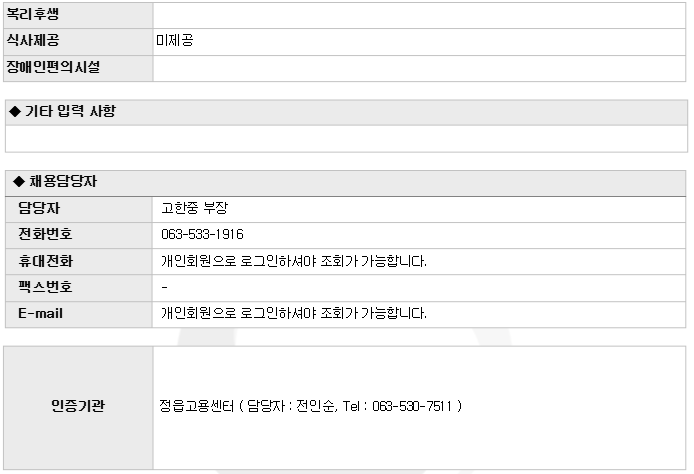Click the 복리후생 row label

click(36, 15)
